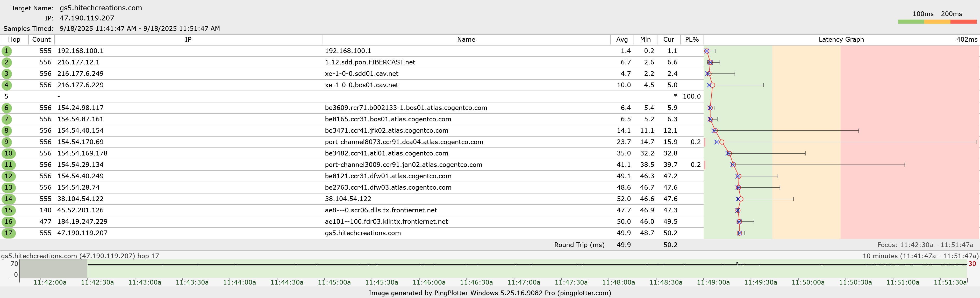Click pingplotter.com link in footer
The image size is (980, 298).
[584, 293]
